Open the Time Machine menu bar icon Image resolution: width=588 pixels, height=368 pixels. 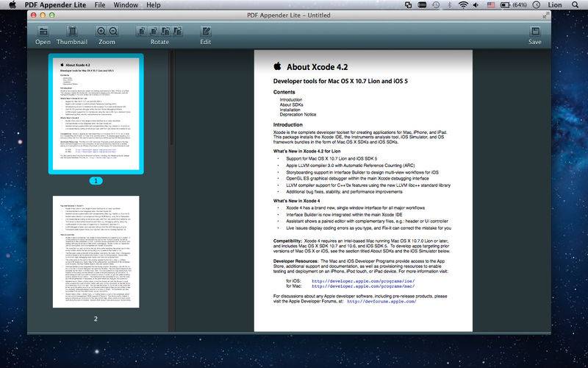pyautogui.click(x=436, y=5)
